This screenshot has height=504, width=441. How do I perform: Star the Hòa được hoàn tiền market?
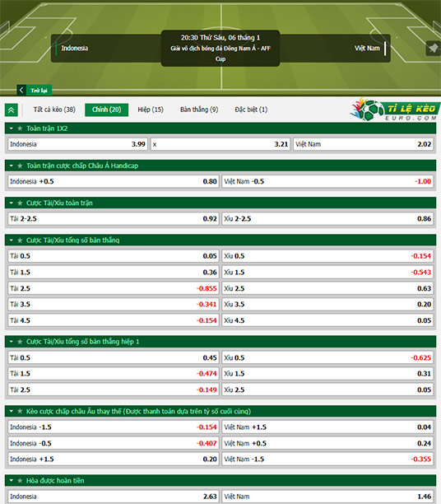(x=20, y=481)
